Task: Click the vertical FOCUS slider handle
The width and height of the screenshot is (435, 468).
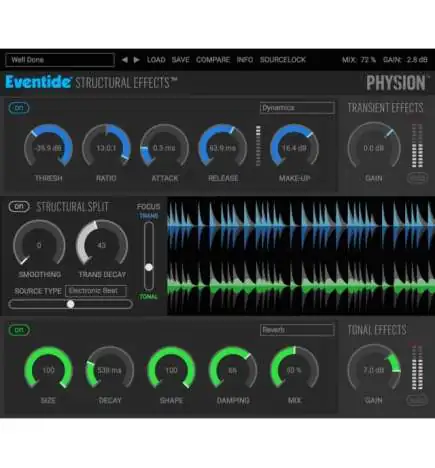Action: (x=149, y=267)
